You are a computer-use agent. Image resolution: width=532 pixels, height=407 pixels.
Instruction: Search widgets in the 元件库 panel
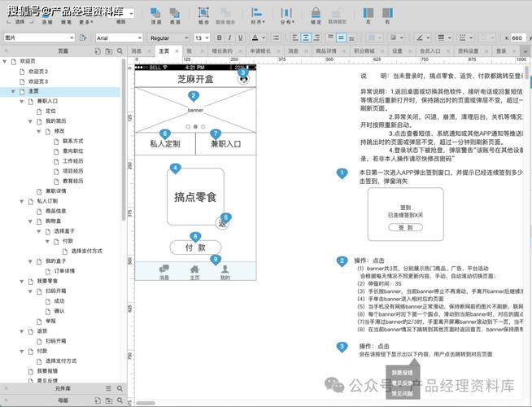[120, 388]
